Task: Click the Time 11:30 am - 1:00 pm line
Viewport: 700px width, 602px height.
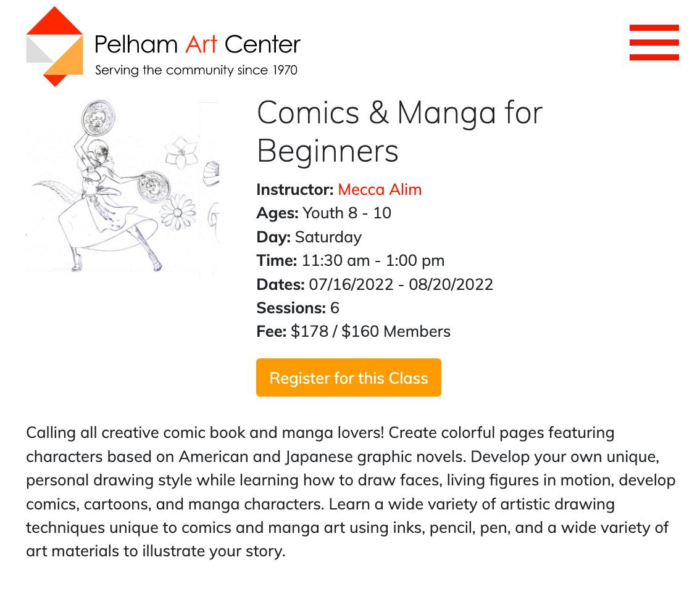Action: [351, 260]
